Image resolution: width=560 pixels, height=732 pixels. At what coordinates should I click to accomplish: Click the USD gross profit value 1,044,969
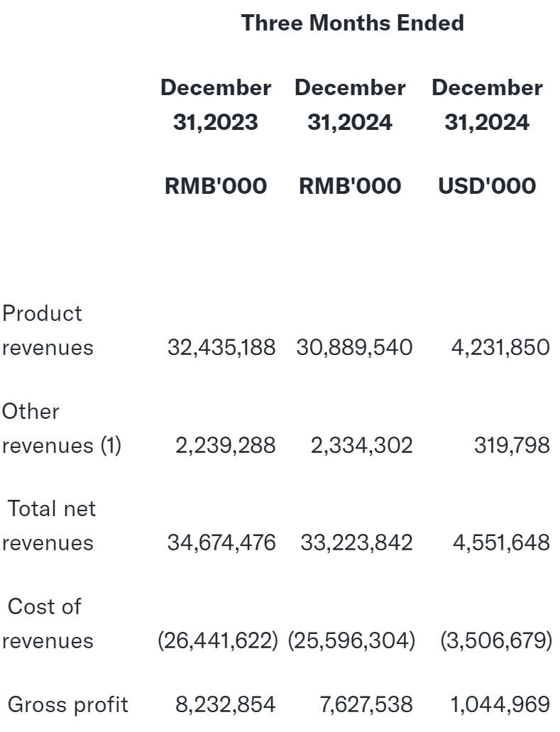[500, 704]
